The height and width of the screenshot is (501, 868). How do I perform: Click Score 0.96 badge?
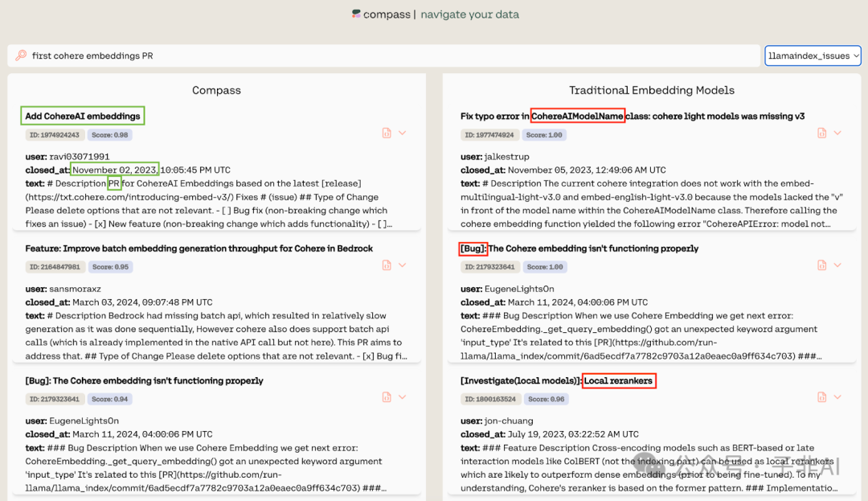(547, 399)
